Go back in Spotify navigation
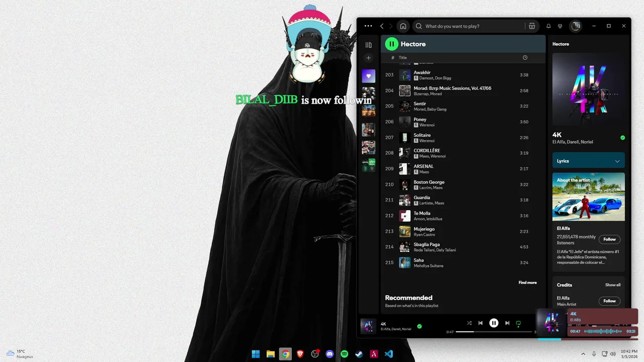Viewport: 644px width, 362px height. [382, 26]
